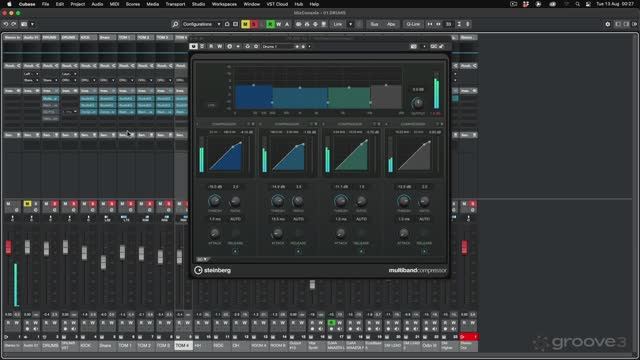Click plugin write automation W button
Viewport: 640px width, 360px height.
click(x=219, y=47)
